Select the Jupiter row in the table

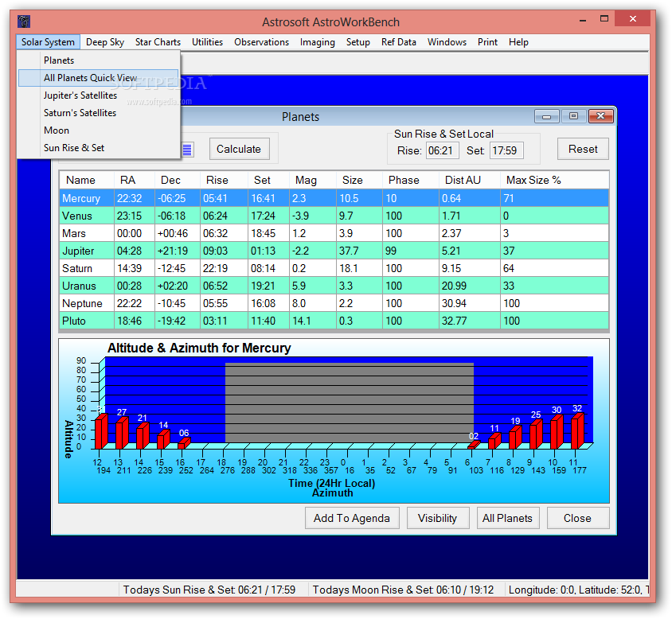334,251
